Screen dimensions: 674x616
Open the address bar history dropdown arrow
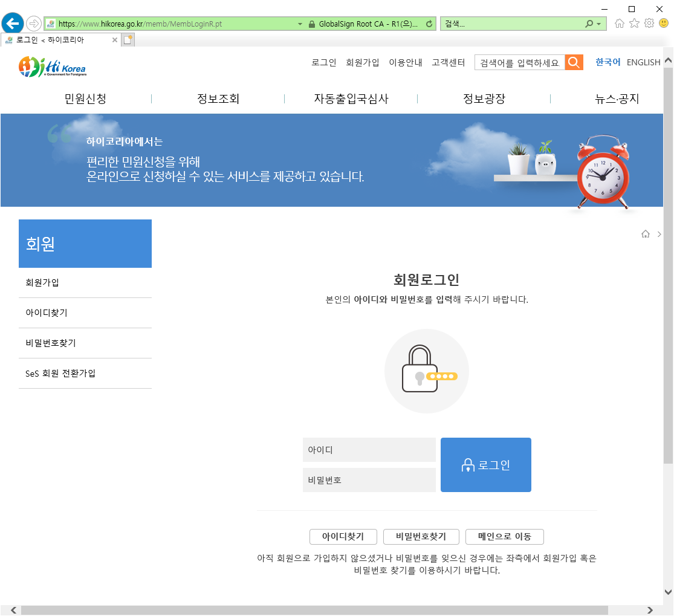coord(300,24)
